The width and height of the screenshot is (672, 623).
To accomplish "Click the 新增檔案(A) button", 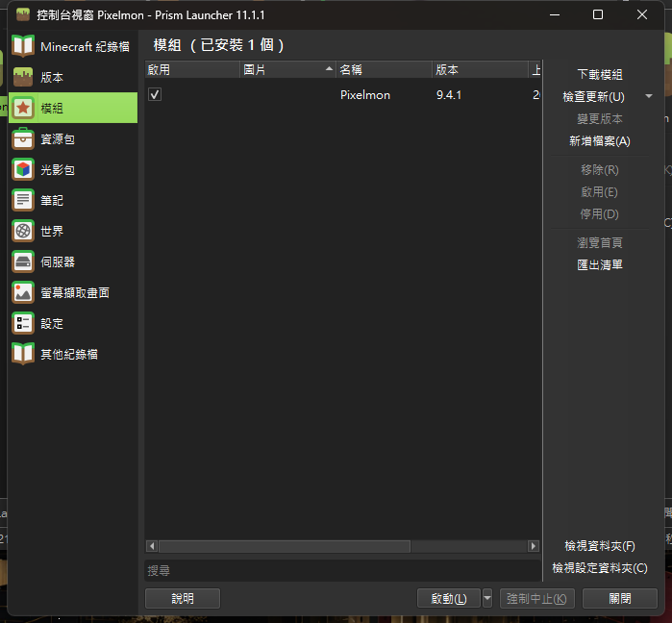I will point(600,141).
